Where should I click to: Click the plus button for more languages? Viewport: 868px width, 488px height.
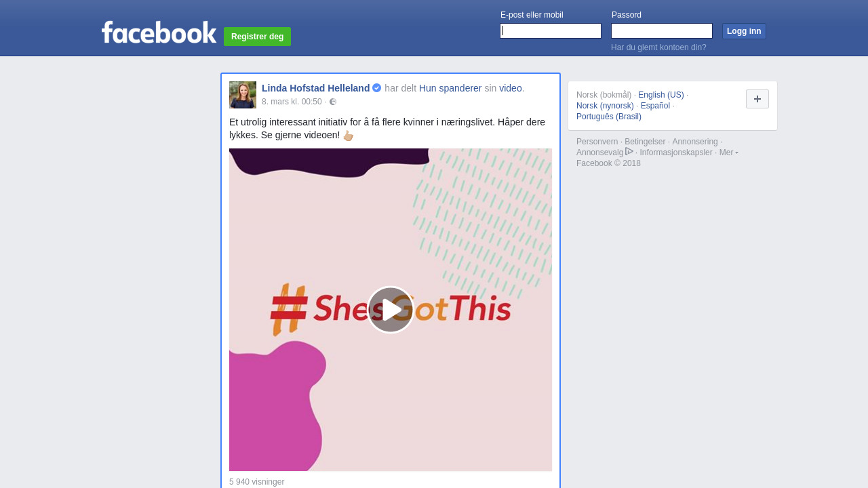tap(757, 99)
